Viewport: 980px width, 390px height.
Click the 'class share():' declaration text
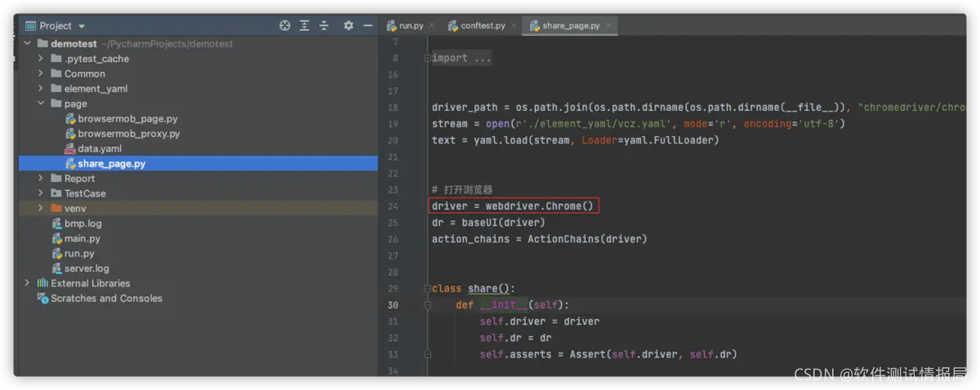474,289
